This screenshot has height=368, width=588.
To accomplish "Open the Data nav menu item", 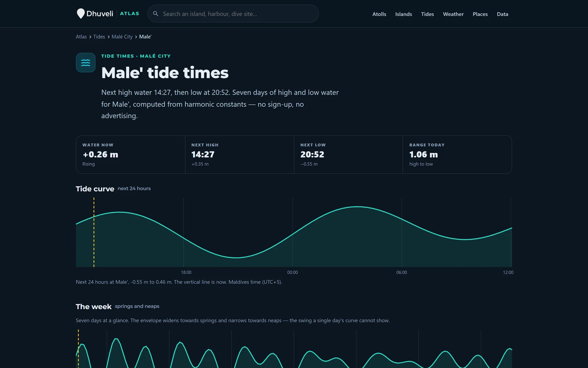I will [502, 14].
